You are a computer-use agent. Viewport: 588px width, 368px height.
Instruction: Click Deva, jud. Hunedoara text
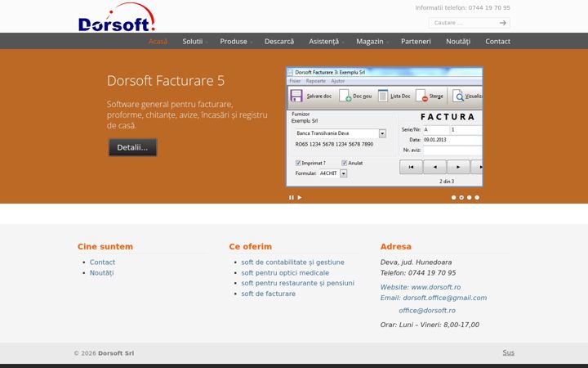coord(416,263)
